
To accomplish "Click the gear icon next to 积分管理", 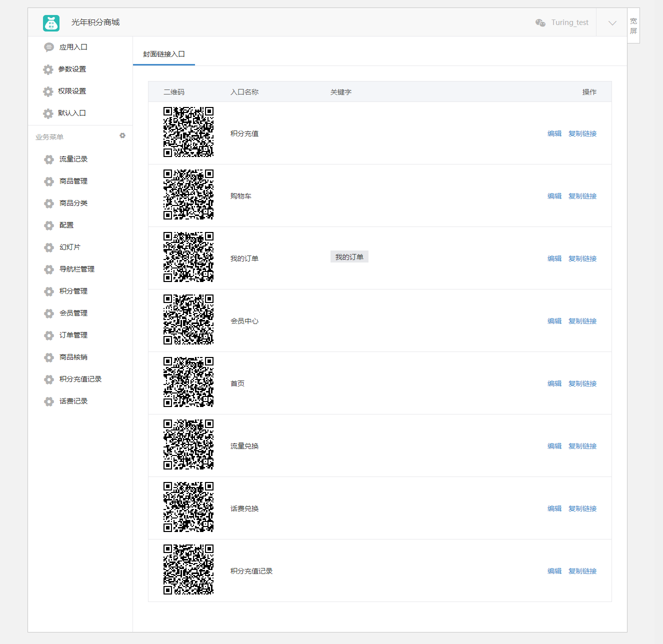I will click(x=49, y=291).
